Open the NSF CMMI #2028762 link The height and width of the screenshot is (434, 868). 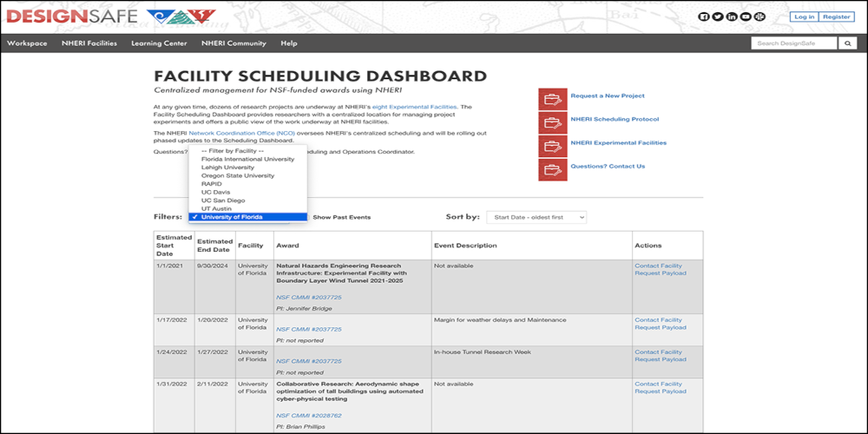tap(309, 416)
